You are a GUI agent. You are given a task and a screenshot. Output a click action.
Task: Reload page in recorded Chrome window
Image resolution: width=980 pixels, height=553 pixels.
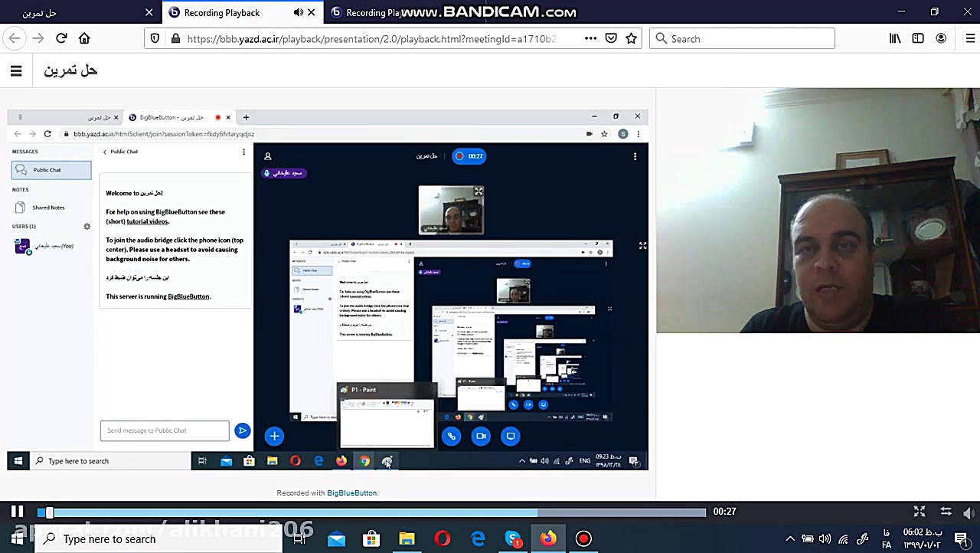(x=47, y=134)
